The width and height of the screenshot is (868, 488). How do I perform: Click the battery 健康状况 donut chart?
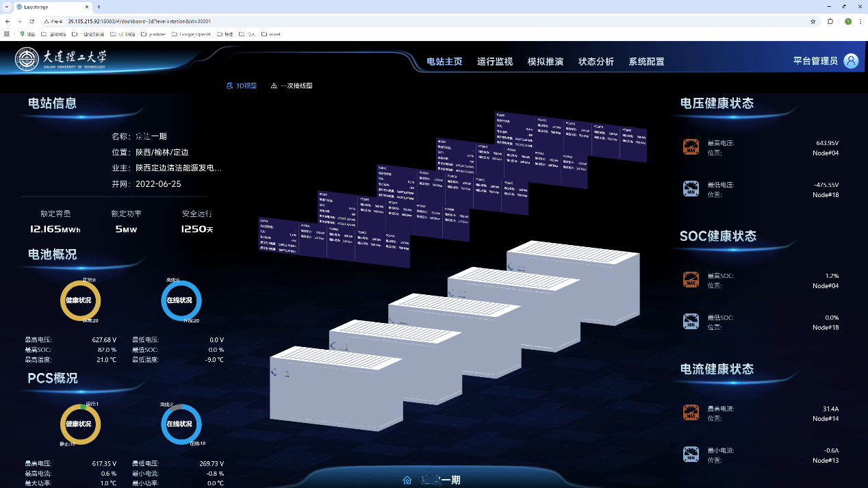point(80,300)
